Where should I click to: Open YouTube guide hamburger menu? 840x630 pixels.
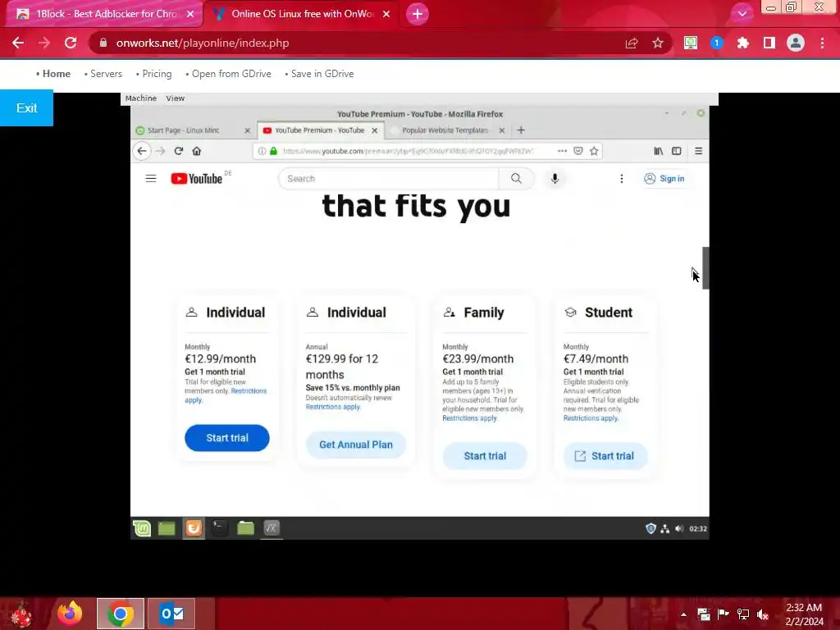[151, 178]
